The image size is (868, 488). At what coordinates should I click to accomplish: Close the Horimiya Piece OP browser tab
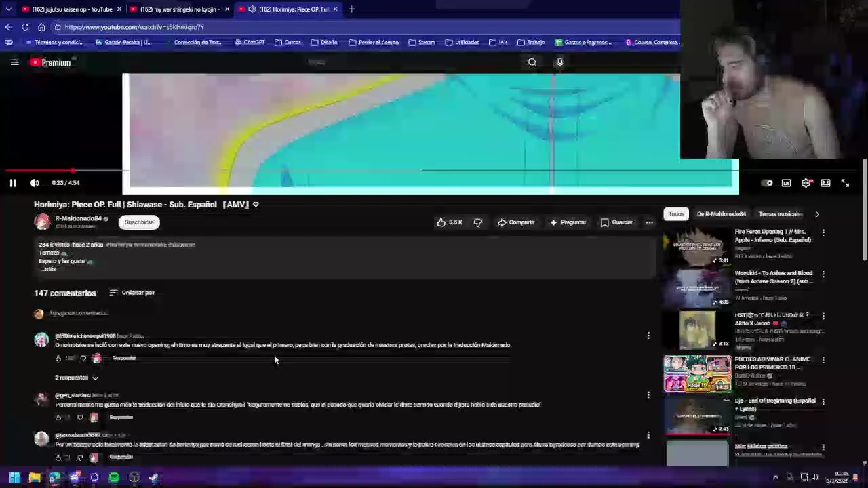pos(335,9)
